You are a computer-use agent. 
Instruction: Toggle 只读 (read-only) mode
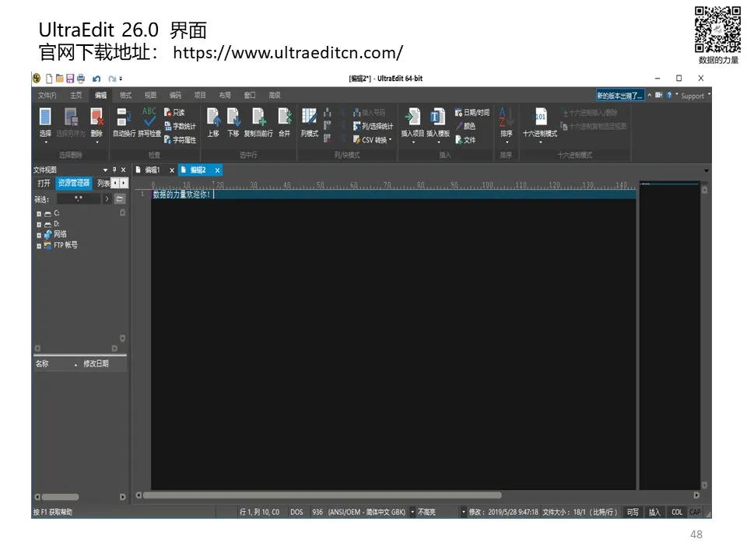point(174,112)
